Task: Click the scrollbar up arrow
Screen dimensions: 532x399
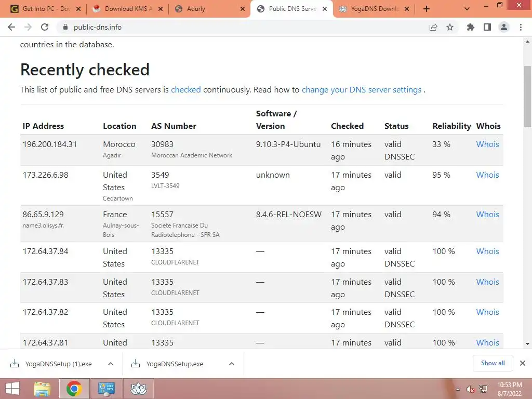Action: click(527, 42)
